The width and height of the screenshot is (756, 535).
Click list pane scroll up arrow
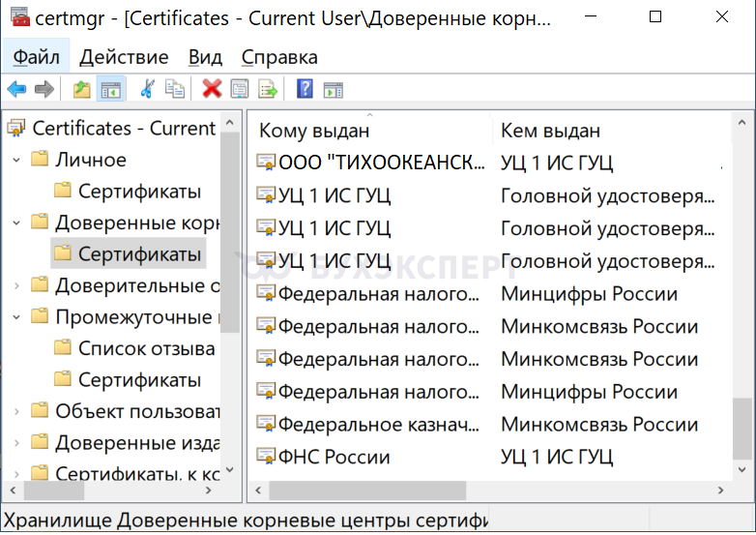click(742, 123)
